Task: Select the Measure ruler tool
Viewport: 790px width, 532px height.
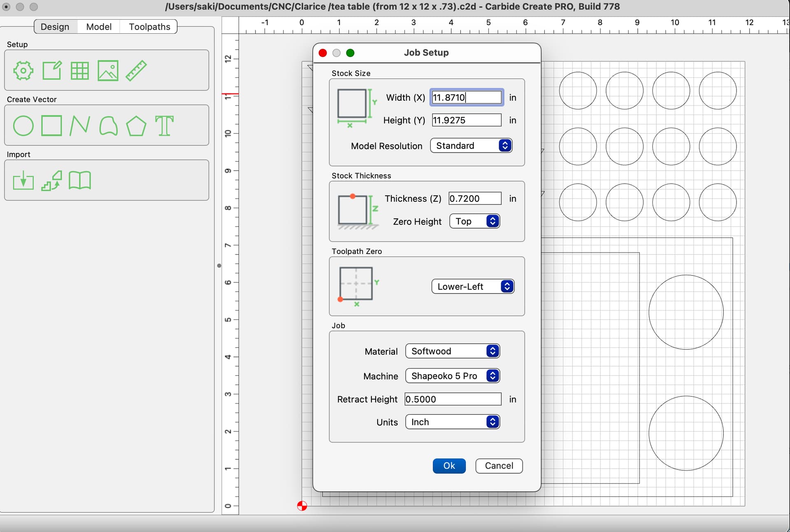Action: pyautogui.click(x=136, y=71)
